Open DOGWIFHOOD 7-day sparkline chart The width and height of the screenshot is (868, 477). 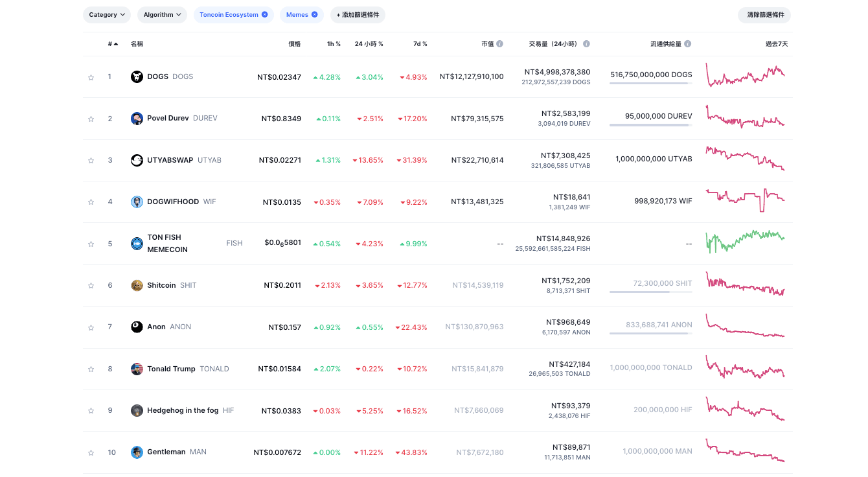(x=745, y=200)
